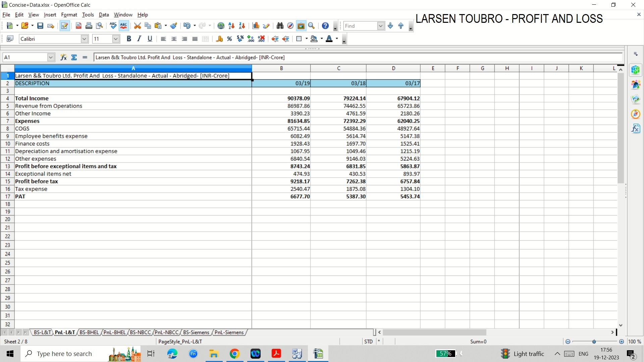Toggle AutoSpellcheck on or off
The image size is (644, 362).
tap(124, 26)
